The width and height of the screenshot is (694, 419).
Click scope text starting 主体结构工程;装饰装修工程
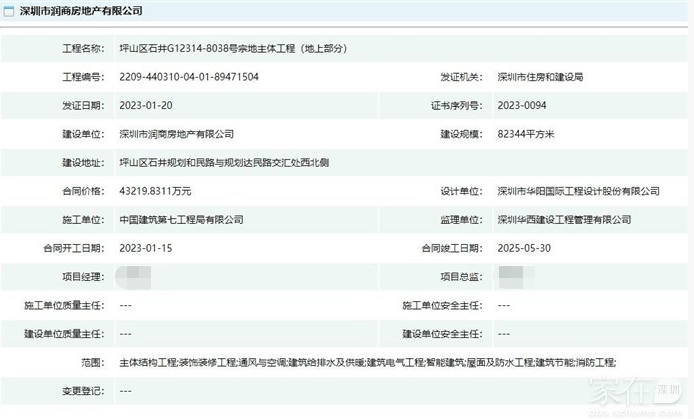click(368, 362)
